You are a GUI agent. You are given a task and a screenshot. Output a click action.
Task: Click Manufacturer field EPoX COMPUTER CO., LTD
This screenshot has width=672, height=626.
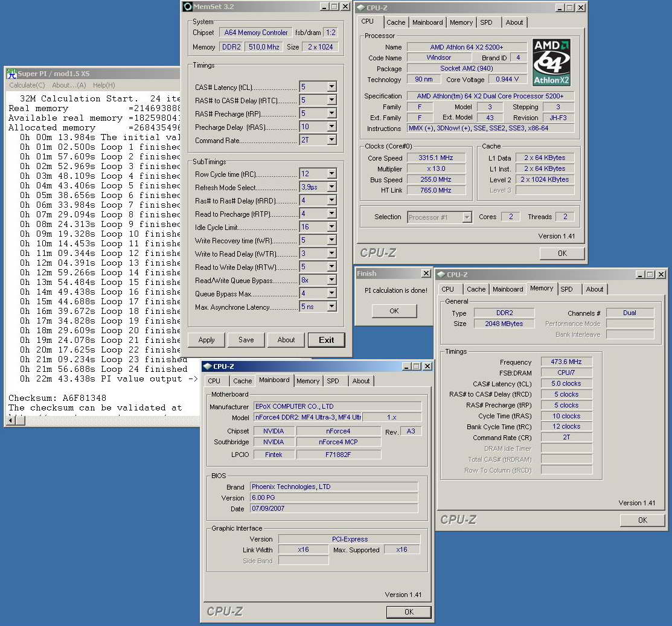tap(338, 406)
